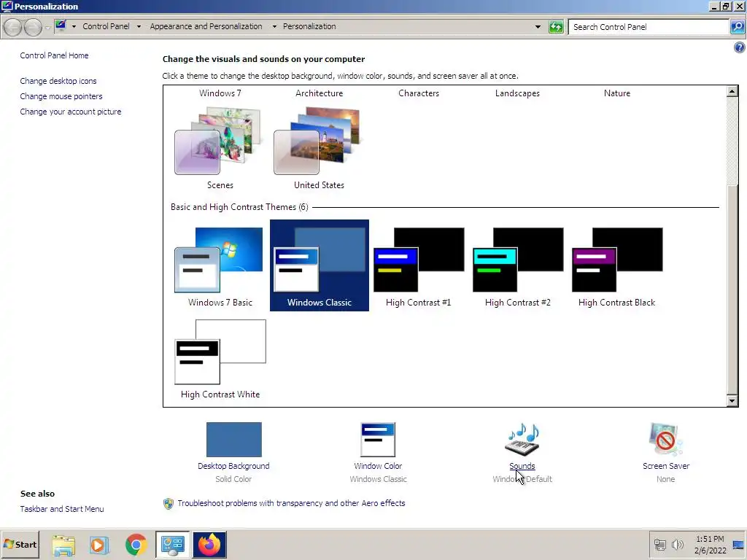
Task: Click the address bar refresh button
Action: (556, 27)
